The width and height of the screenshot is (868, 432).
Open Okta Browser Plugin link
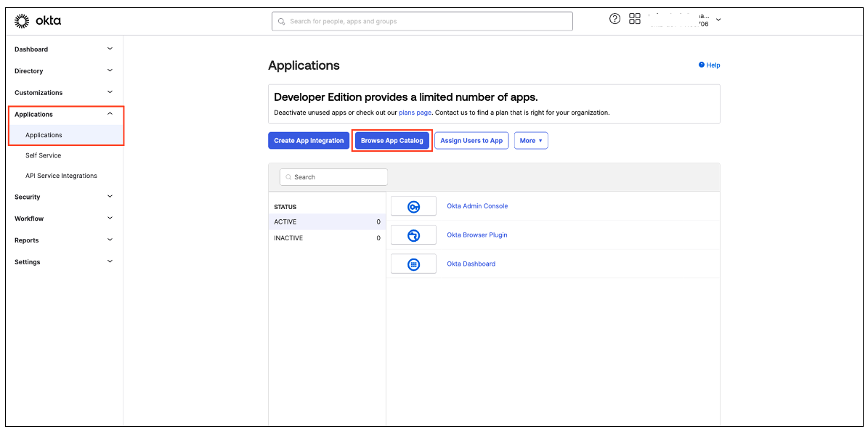[477, 235]
